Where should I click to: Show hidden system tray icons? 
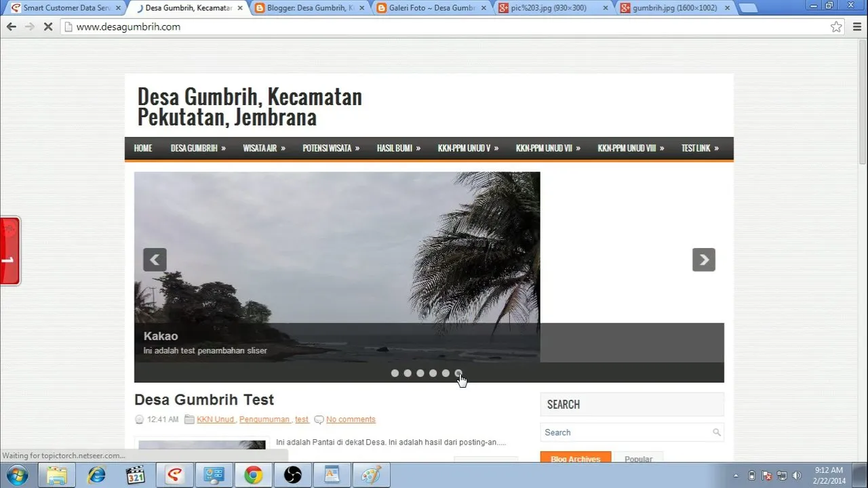pos(736,475)
